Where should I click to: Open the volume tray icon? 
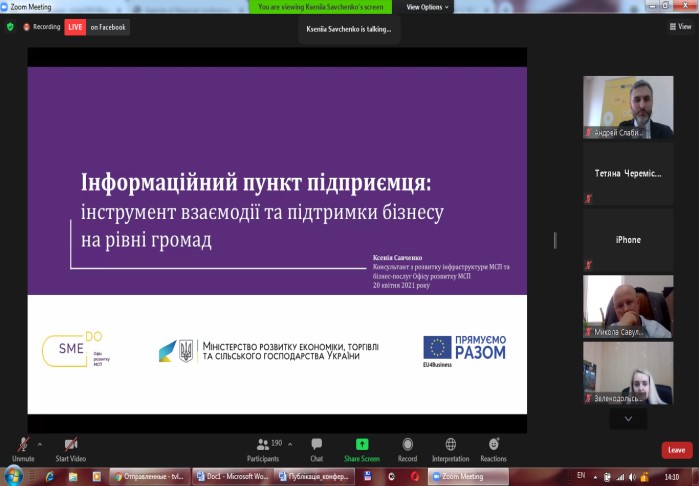[633, 477]
